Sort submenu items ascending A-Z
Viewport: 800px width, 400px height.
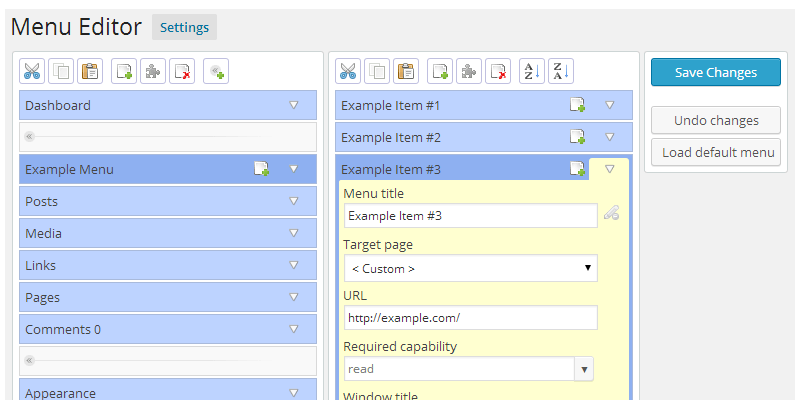[530, 71]
